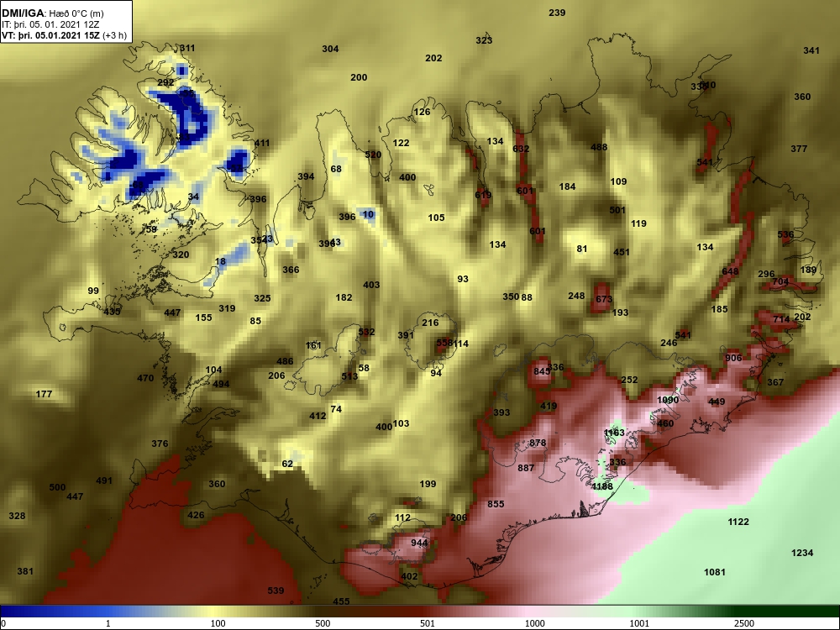
Task: Click the map value 239
Action: 557,13
